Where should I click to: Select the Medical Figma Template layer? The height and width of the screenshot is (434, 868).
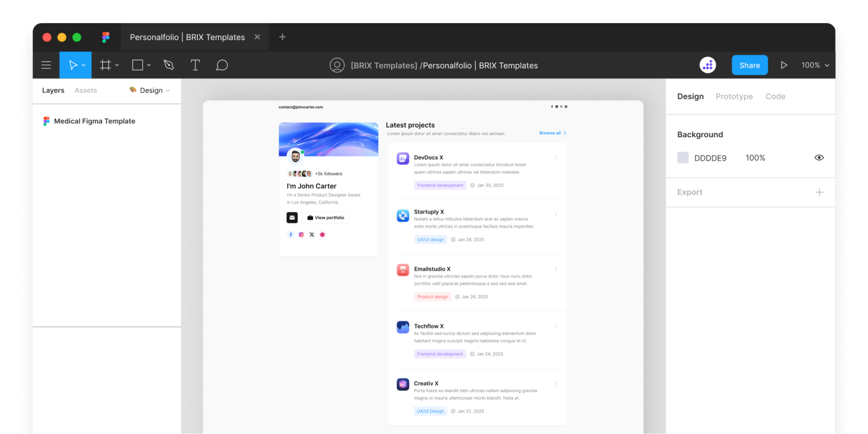[x=94, y=121]
